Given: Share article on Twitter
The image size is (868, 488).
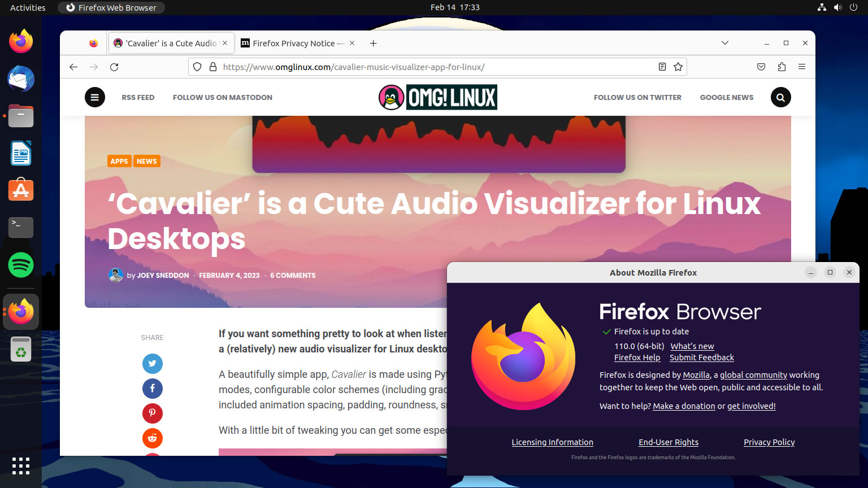Looking at the screenshot, I should click(x=153, y=363).
